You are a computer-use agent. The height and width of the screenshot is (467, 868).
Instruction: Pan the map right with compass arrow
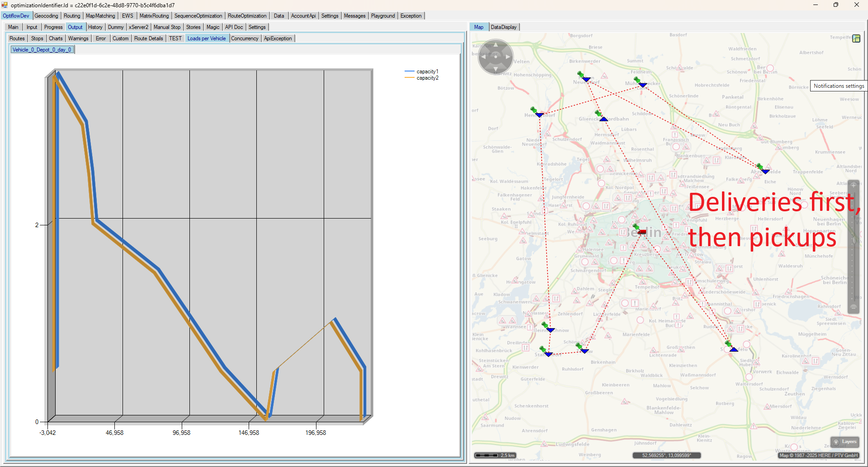508,57
